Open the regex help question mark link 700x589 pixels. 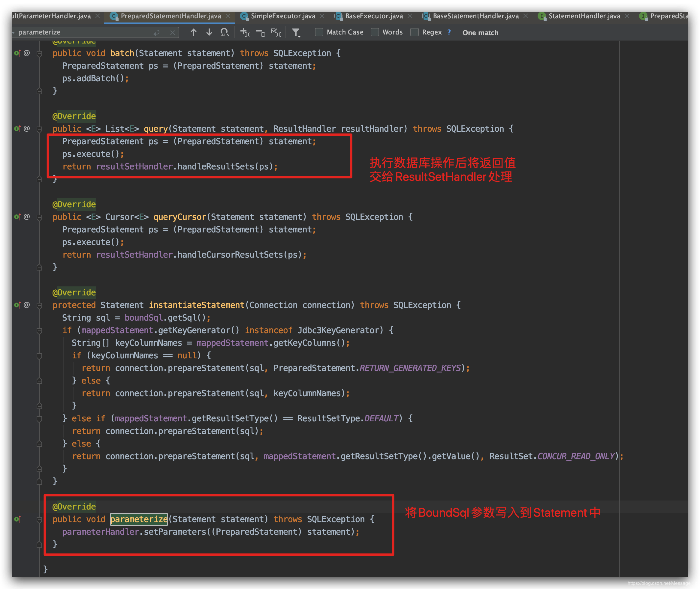click(449, 32)
